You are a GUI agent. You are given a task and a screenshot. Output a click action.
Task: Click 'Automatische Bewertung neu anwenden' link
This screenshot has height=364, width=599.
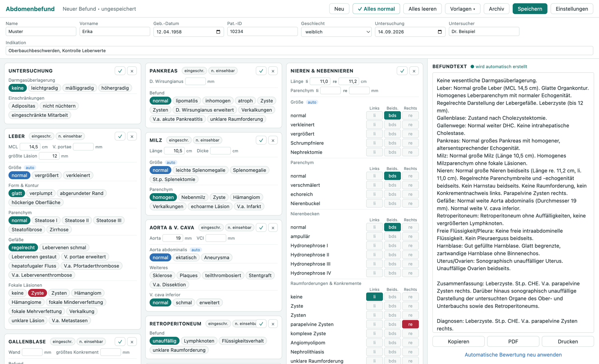click(x=513, y=355)
